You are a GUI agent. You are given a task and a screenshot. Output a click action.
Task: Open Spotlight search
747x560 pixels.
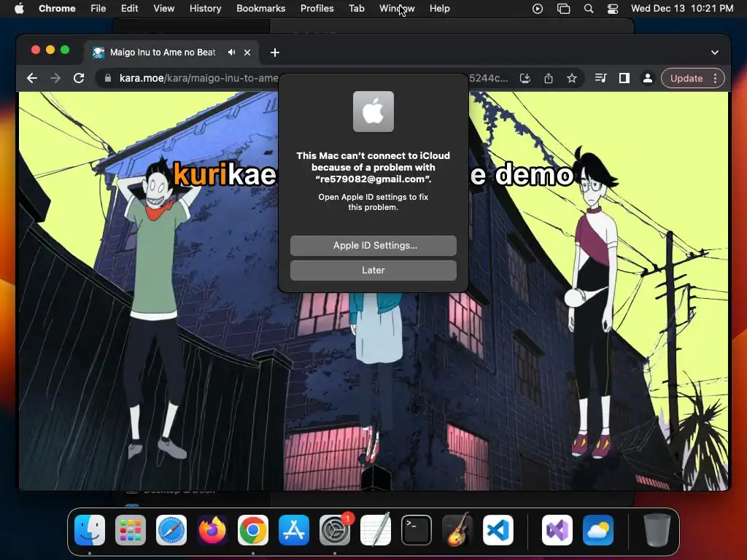coord(589,9)
